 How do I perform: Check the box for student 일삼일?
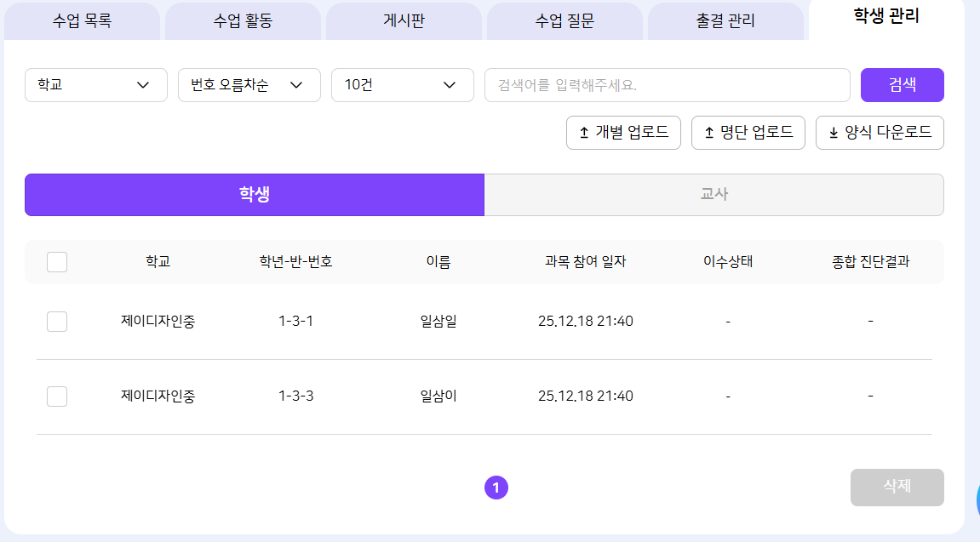pos(57,322)
